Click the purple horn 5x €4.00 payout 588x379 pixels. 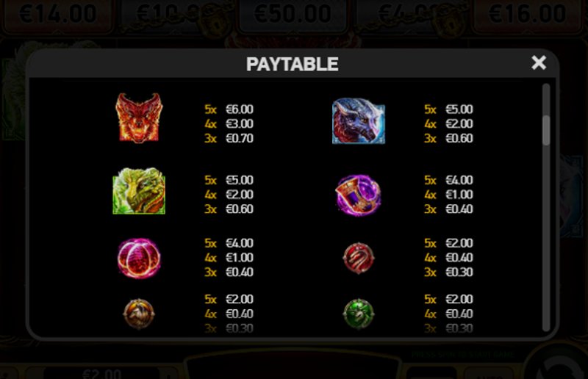(448, 180)
